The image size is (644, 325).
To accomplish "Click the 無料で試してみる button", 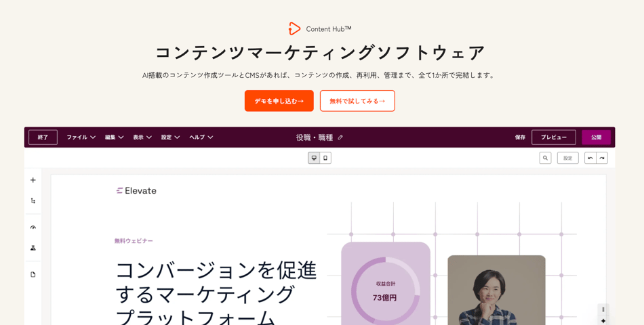I will pos(357,101).
